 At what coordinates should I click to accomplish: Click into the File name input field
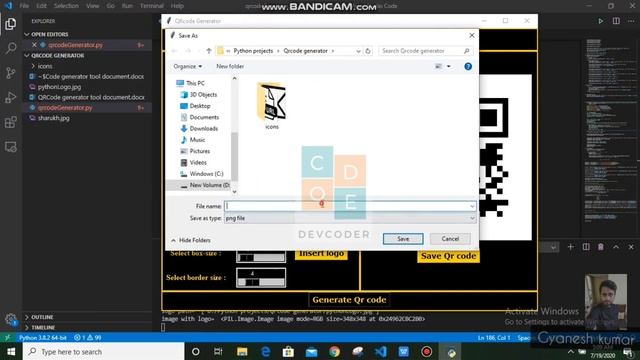click(350, 206)
